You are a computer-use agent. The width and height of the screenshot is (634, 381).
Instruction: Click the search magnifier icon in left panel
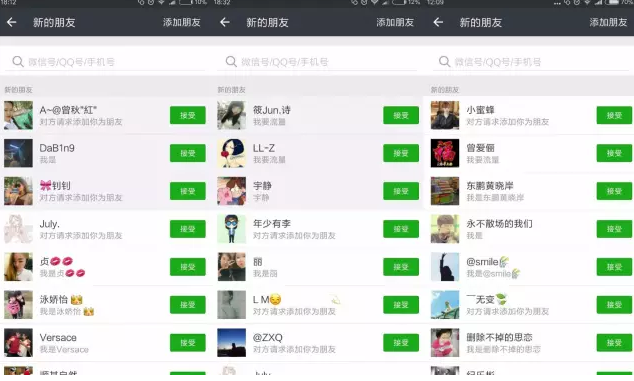pos(18,61)
